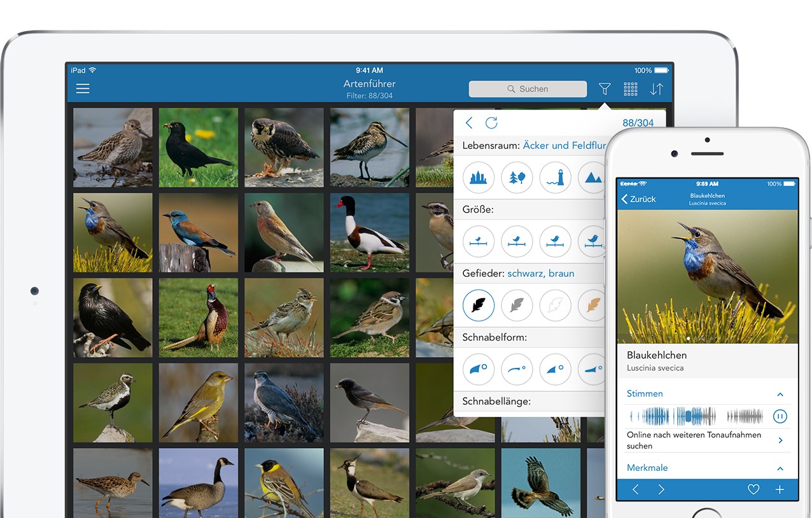
Task: Click the Suchen search field
Action: click(x=528, y=89)
